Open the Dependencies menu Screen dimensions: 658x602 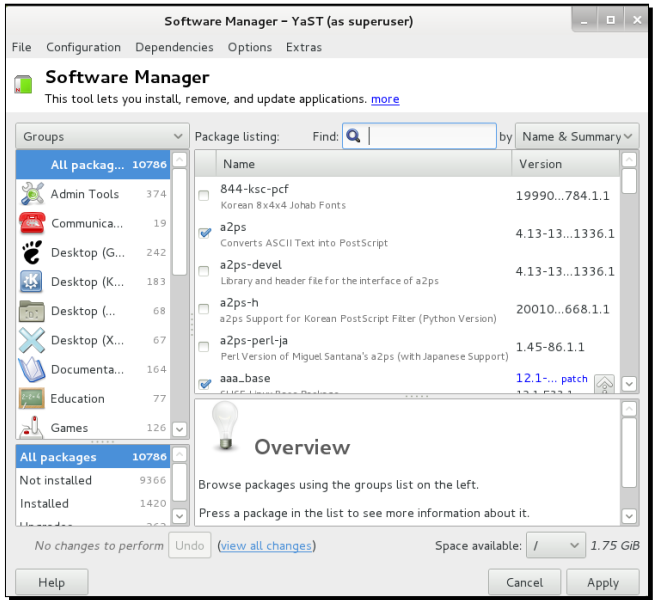tap(174, 47)
